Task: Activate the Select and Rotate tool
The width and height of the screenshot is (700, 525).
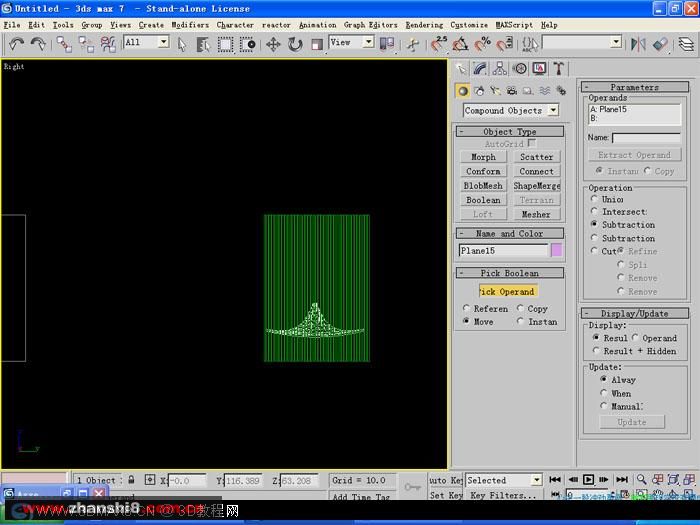Action: click(295, 44)
